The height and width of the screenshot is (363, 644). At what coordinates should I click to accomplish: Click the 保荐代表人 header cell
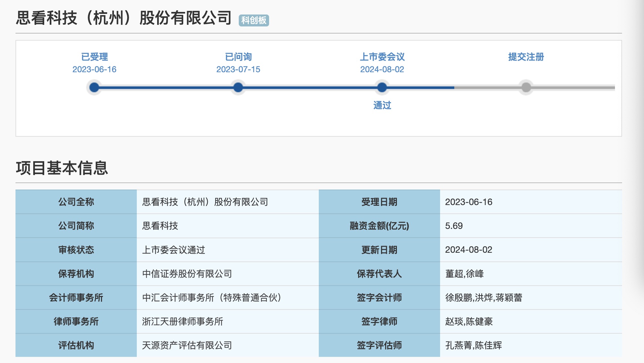[379, 274]
